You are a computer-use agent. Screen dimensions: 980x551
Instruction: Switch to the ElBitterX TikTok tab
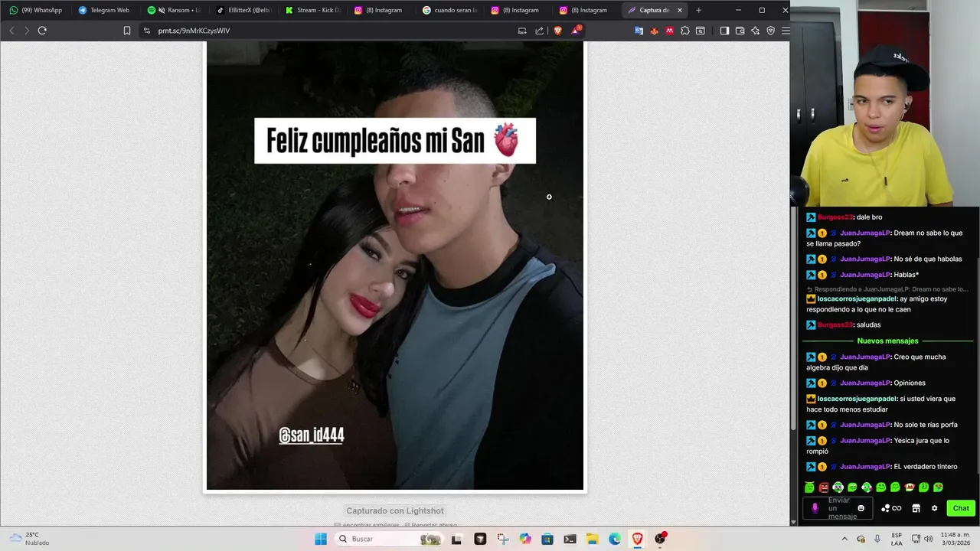pyautogui.click(x=243, y=10)
